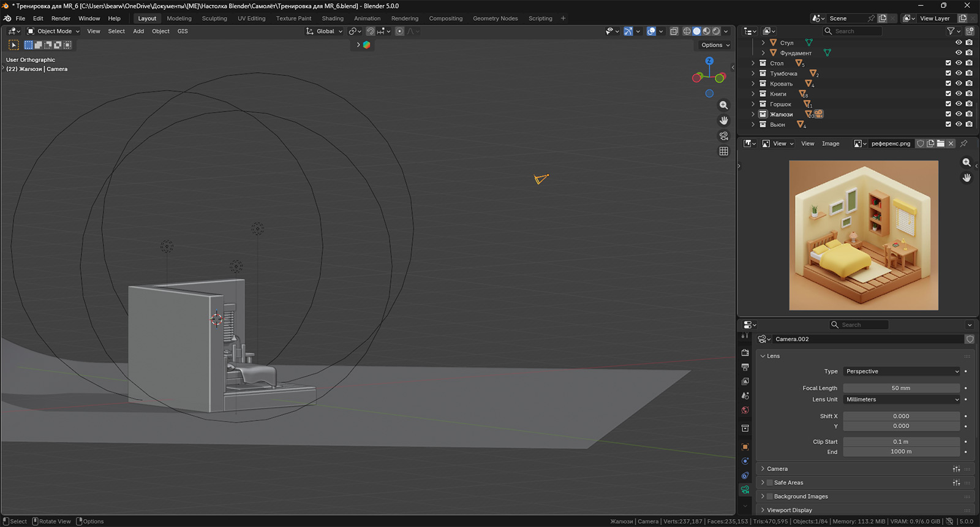Screen dimensions: 980x527
Task: Open the Object properties tab icon
Action: click(x=745, y=447)
